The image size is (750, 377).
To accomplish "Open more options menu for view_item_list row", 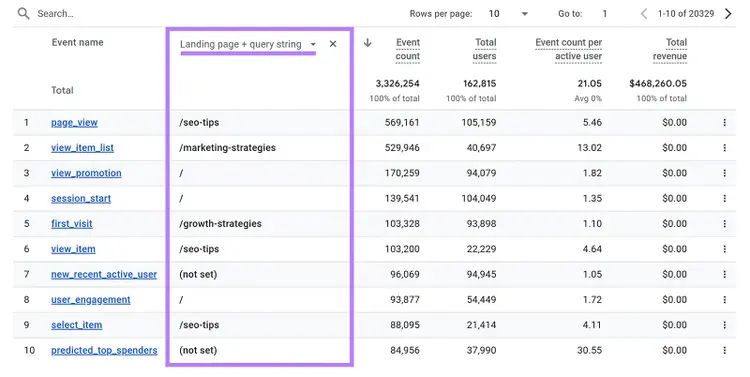I will [x=725, y=148].
